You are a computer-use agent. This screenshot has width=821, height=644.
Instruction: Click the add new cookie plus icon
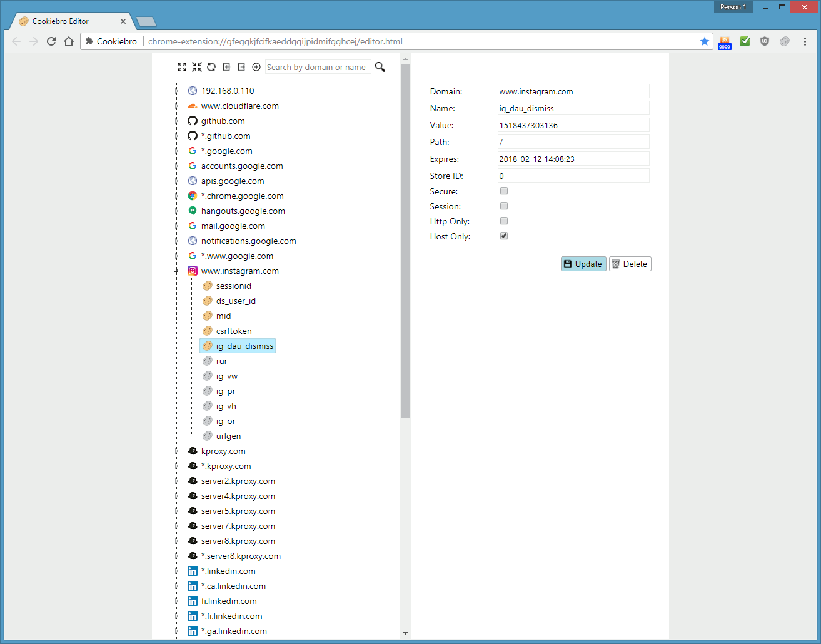click(x=256, y=67)
